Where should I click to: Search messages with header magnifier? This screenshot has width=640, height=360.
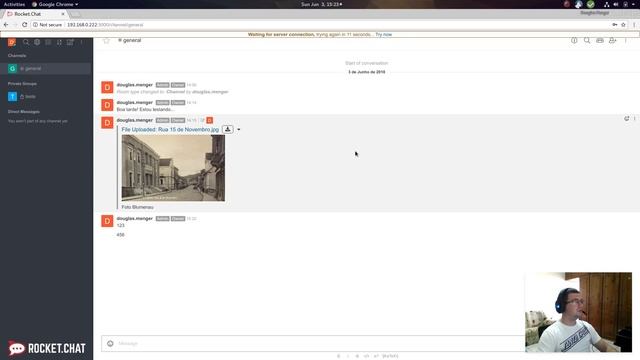[587, 40]
